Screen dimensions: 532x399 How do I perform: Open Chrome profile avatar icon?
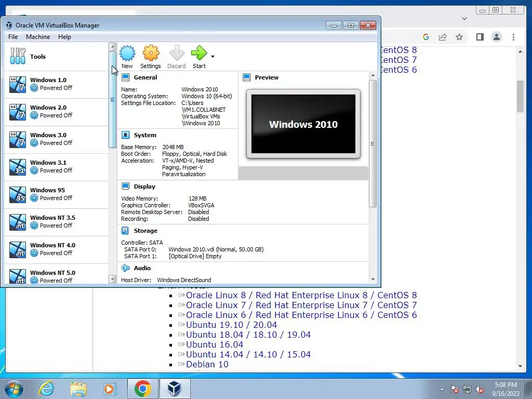click(496, 37)
